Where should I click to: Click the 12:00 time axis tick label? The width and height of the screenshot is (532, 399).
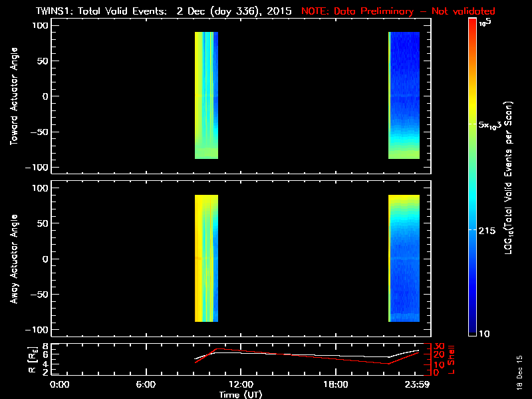click(x=240, y=384)
